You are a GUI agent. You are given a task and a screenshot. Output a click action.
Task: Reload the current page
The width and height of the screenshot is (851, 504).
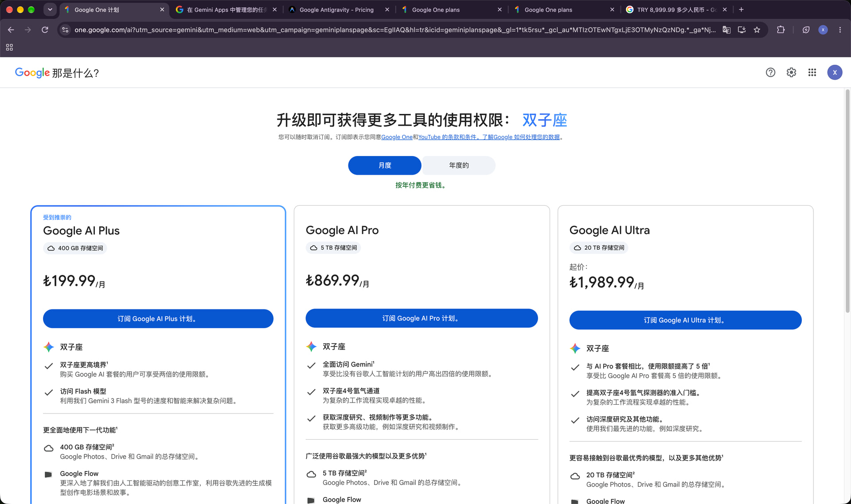click(x=45, y=30)
